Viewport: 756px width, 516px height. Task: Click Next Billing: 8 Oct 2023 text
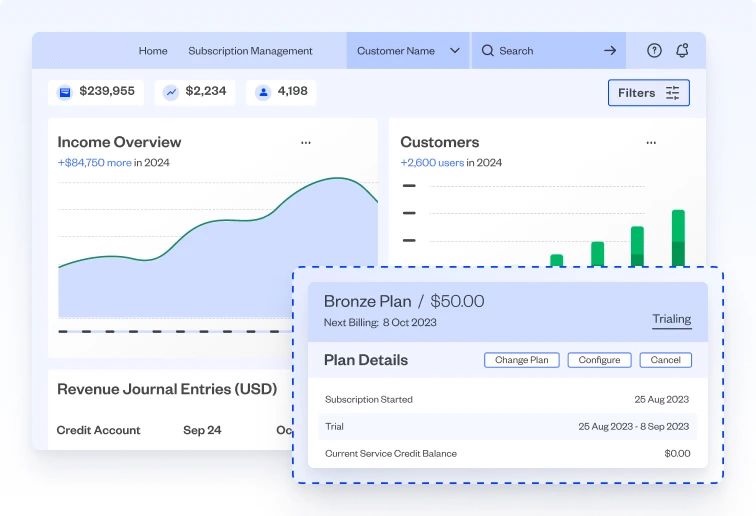pos(380,323)
